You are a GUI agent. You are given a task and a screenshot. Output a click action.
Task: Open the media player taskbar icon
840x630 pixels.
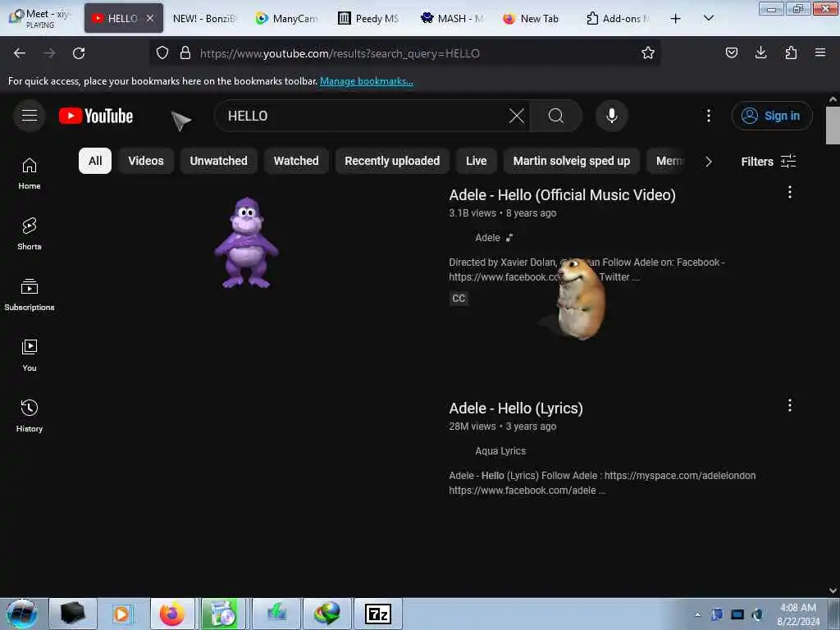pos(121,614)
